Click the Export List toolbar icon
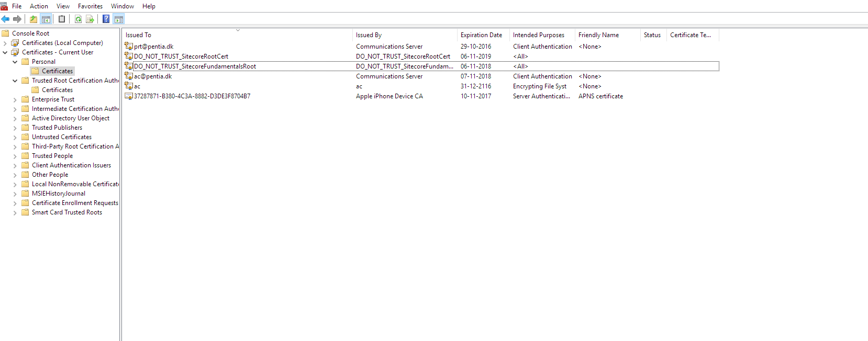 click(x=90, y=19)
